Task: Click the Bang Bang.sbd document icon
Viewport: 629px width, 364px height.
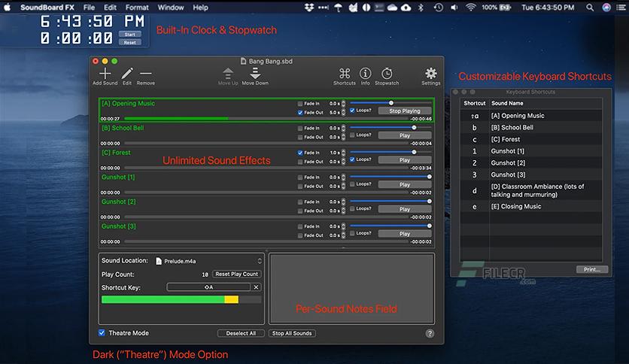Action: 243,62
